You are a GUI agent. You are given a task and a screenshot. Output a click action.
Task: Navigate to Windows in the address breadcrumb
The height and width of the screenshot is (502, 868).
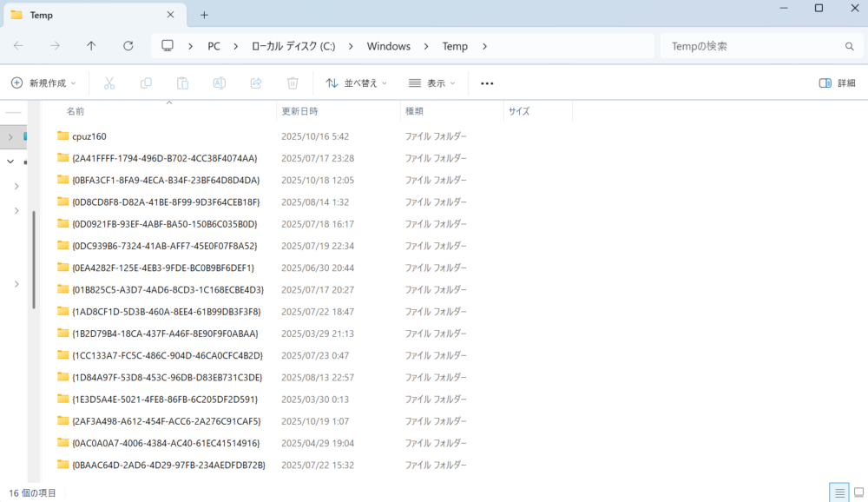tap(388, 46)
